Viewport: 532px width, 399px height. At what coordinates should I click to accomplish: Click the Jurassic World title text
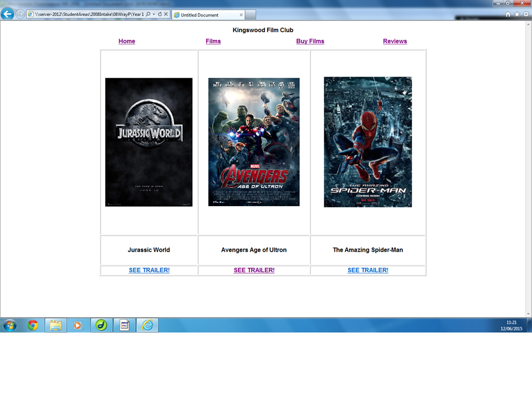(149, 250)
